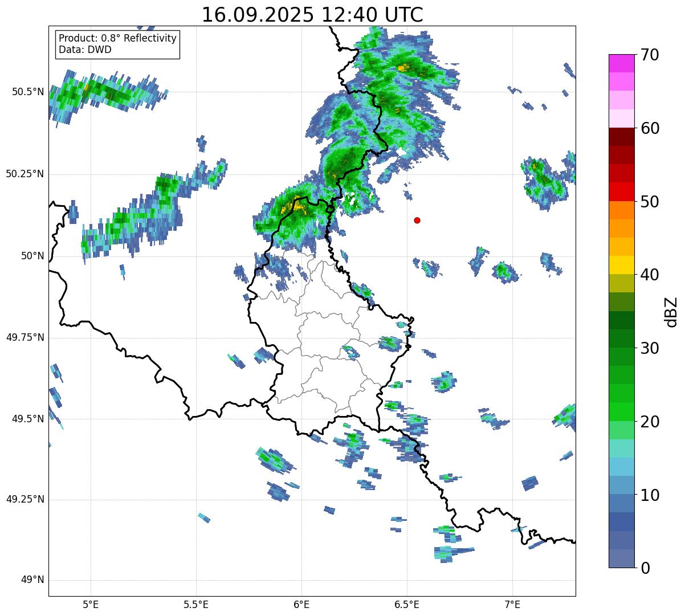Click the 60 colorbar tick label

pyautogui.click(x=650, y=128)
